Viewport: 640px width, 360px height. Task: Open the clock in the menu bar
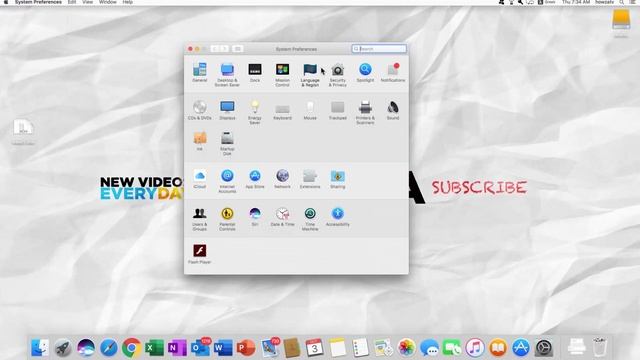576,2
